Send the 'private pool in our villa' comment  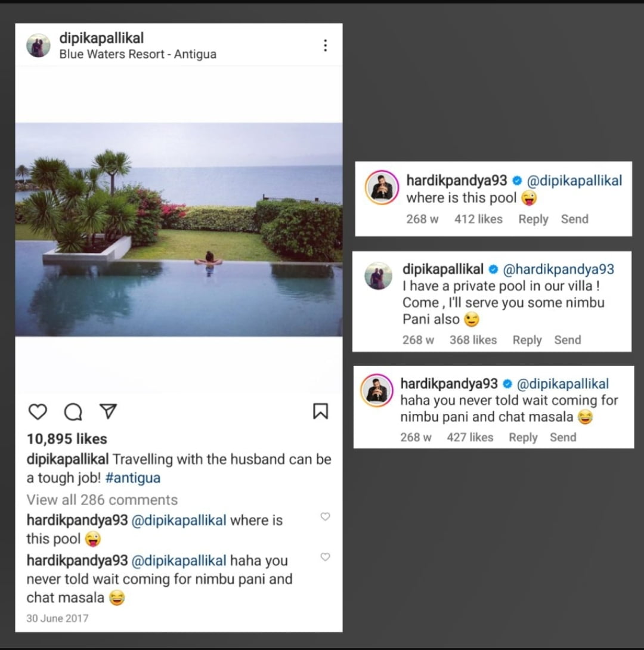coord(567,340)
